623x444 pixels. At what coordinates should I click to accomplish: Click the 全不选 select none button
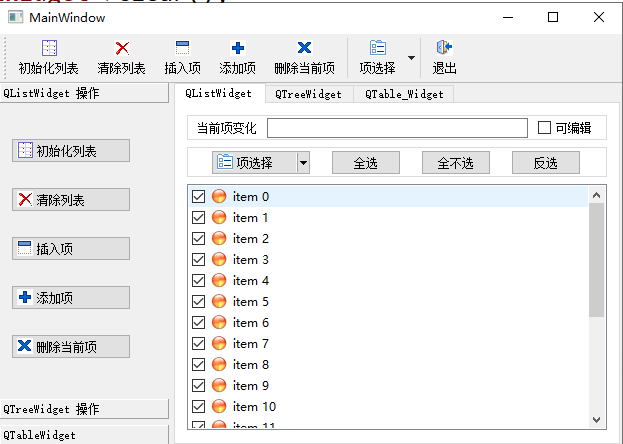(456, 163)
